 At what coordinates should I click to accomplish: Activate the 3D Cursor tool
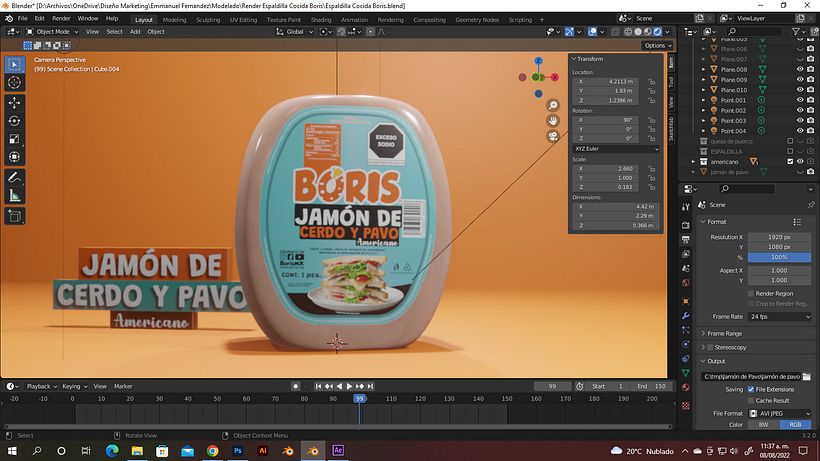coord(14,83)
